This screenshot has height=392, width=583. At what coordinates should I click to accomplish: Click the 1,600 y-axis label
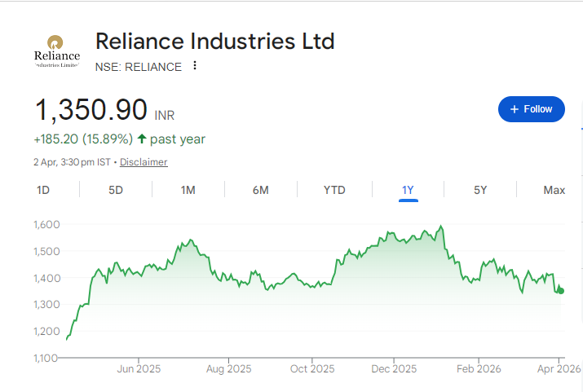tap(46, 224)
